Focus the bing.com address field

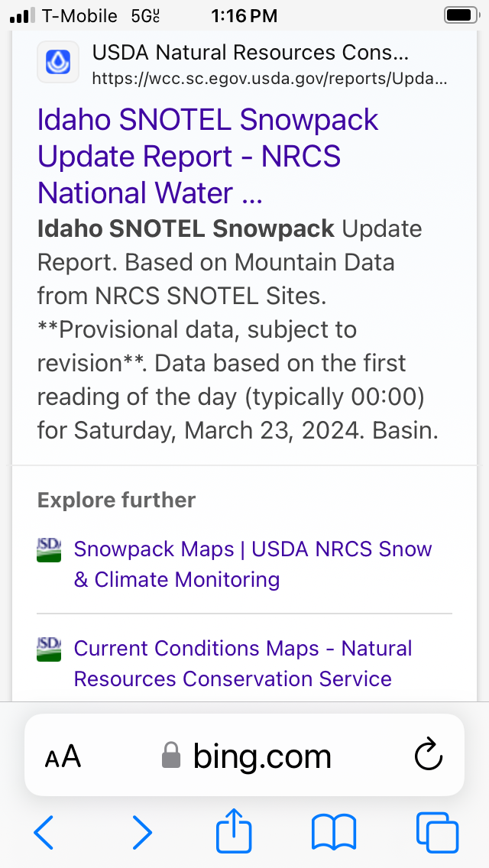pos(262,757)
